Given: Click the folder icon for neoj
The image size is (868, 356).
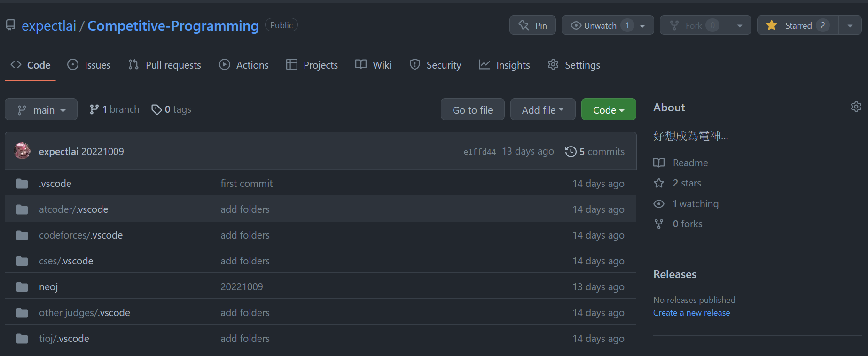Looking at the screenshot, I should [x=22, y=287].
